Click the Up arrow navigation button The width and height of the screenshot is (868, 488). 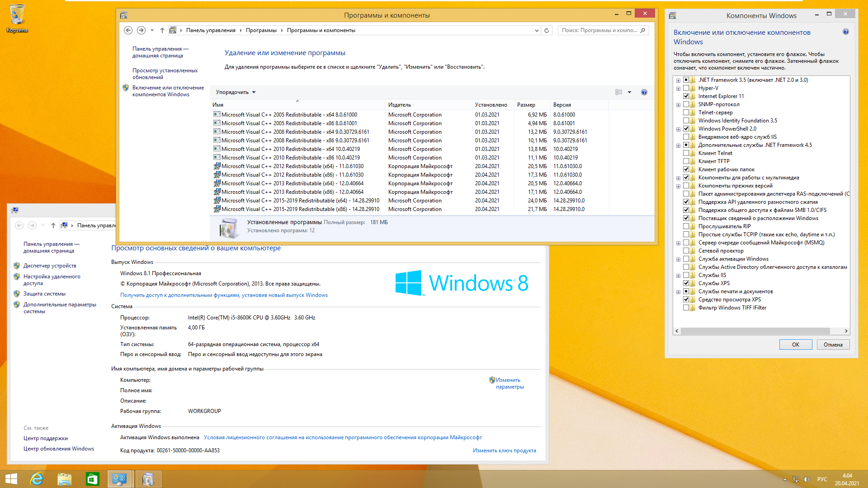[x=162, y=30]
